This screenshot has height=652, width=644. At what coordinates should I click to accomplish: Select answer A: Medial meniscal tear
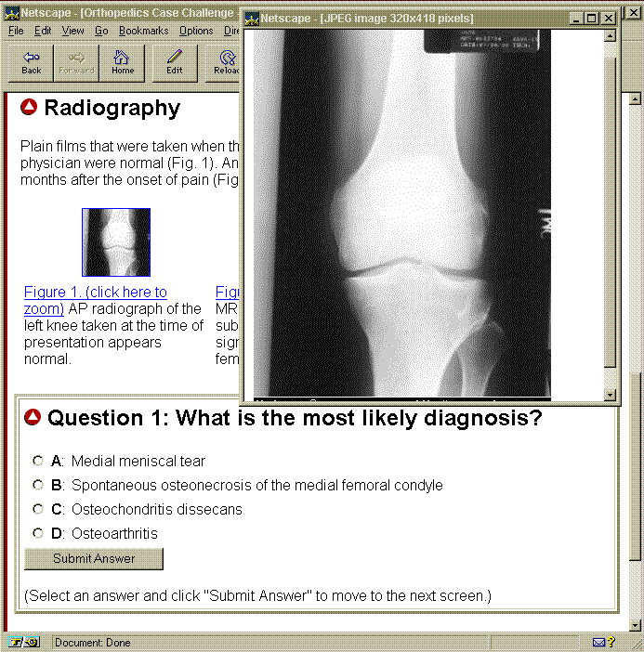click(x=38, y=461)
